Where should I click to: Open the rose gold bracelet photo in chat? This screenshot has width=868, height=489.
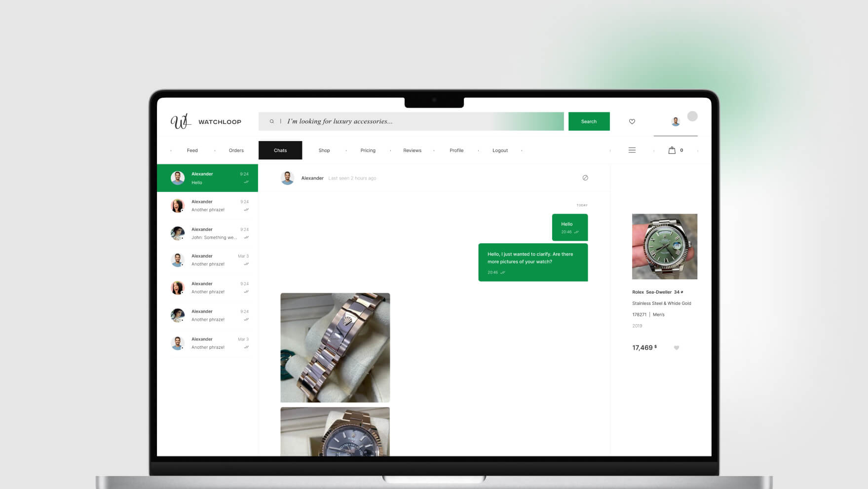(x=335, y=347)
